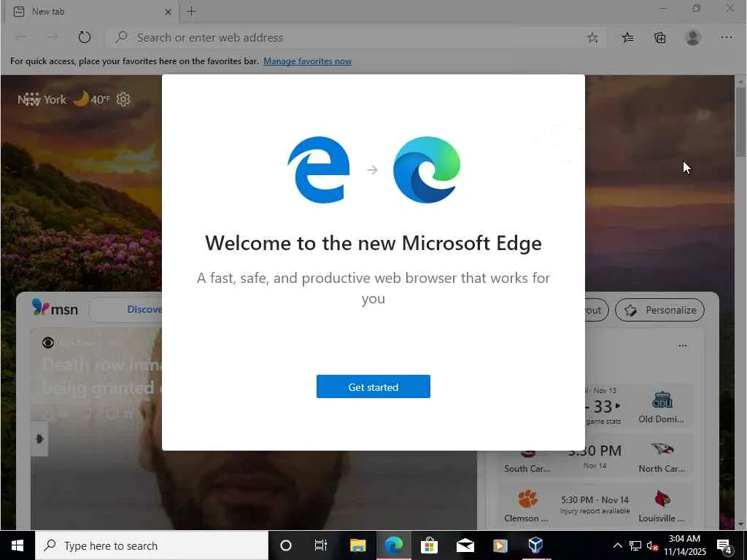Go back with the back arrow

pyautogui.click(x=21, y=37)
